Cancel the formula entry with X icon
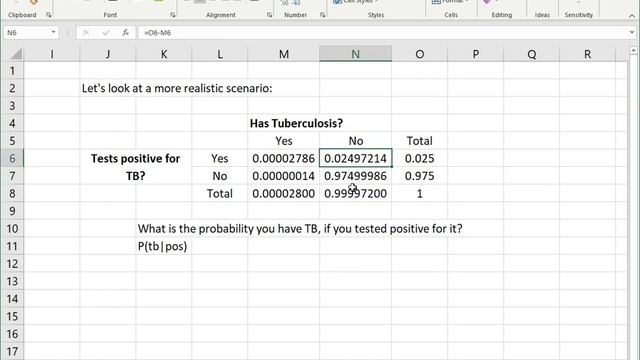Image resolution: width=640 pixels, height=360 pixels. (86, 32)
